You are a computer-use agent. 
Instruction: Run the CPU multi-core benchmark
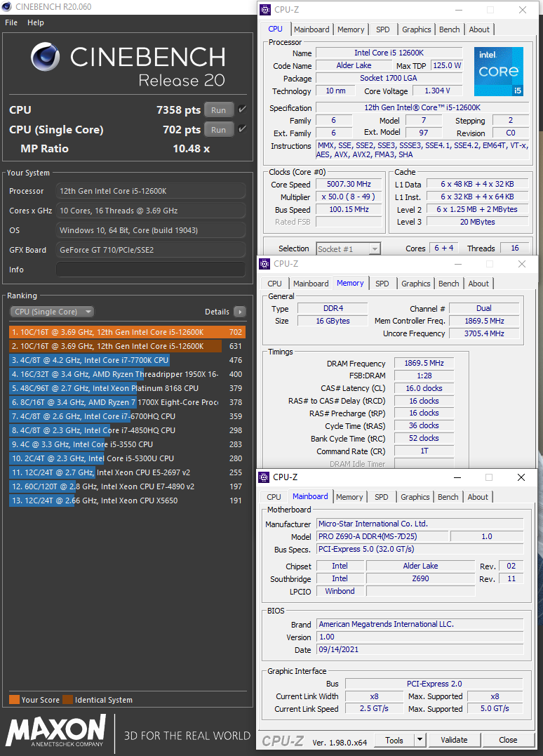[219, 110]
